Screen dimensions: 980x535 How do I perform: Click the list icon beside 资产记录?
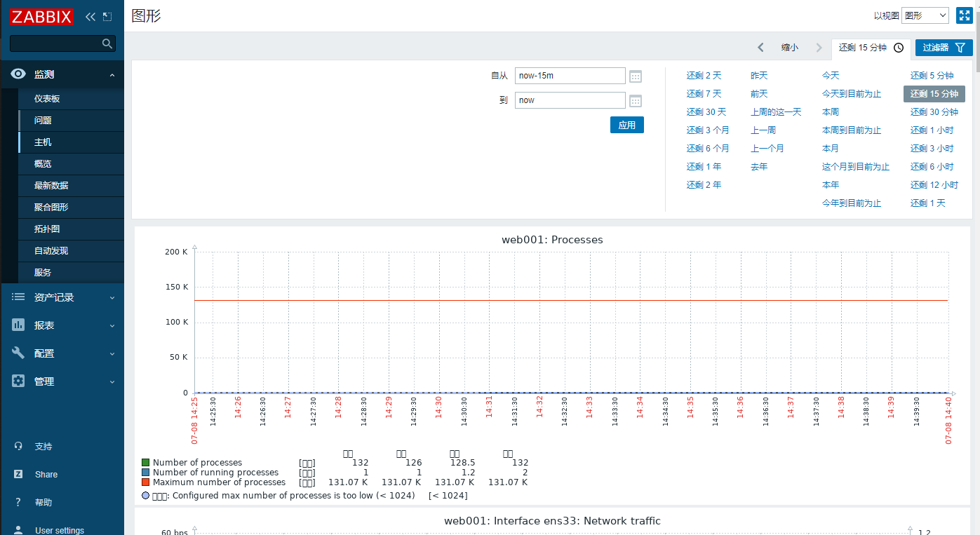tap(18, 297)
